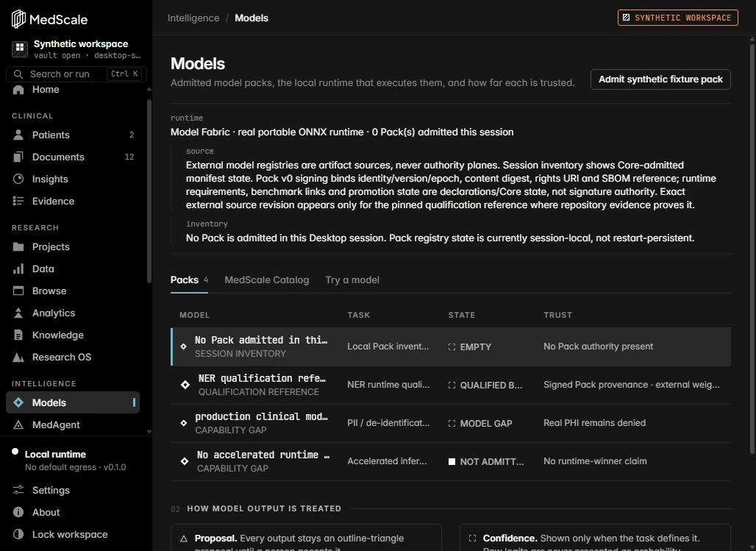
Task: Select the production clinical model row
Action: (x=451, y=423)
